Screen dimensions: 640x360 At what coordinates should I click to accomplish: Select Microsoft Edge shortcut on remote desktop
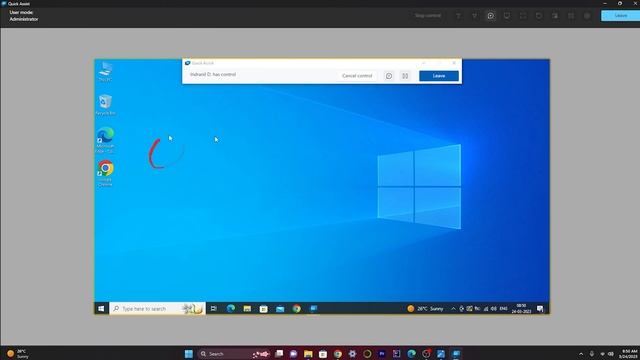pyautogui.click(x=105, y=140)
